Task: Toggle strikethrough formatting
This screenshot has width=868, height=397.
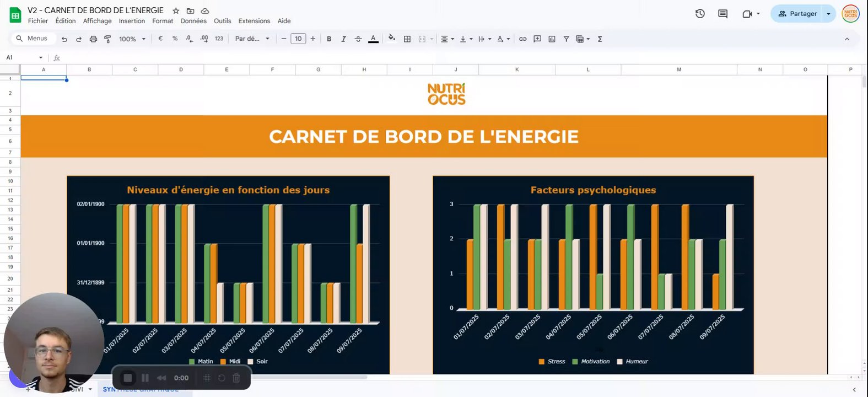Action: 358,39
